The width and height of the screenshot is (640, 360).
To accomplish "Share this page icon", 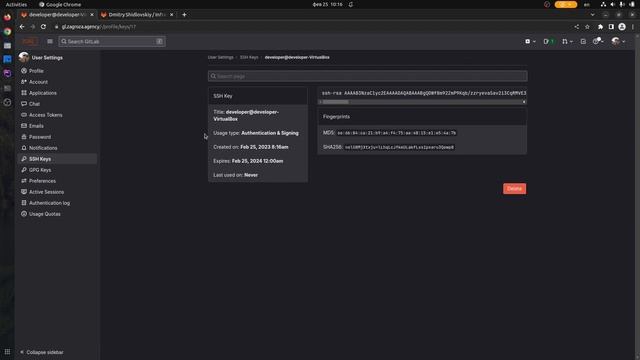I will click(576, 27).
